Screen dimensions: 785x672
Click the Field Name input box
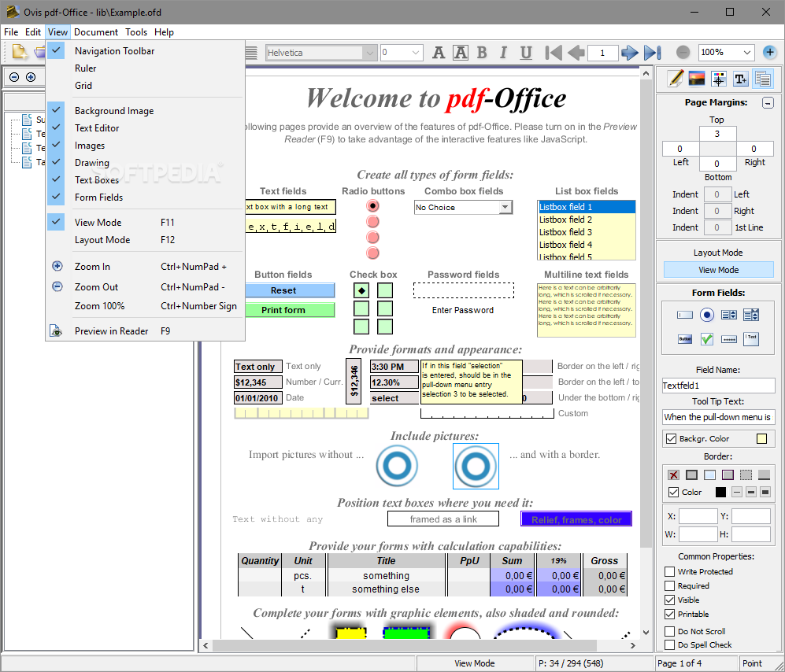[718, 386]
